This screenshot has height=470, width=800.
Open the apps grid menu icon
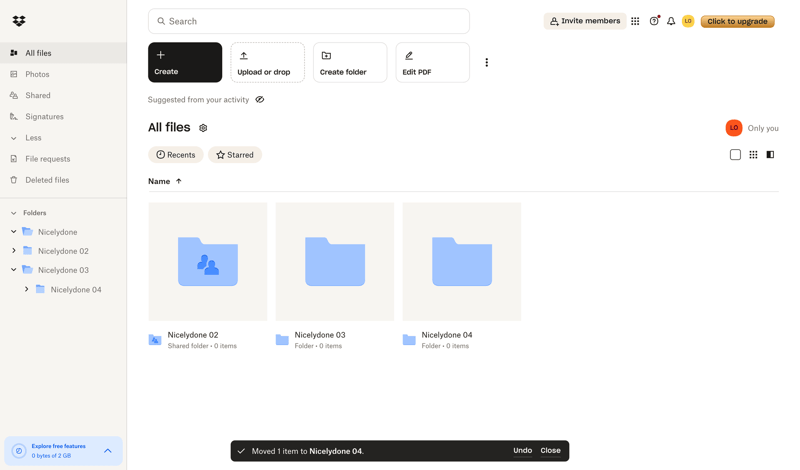(635, 21)
